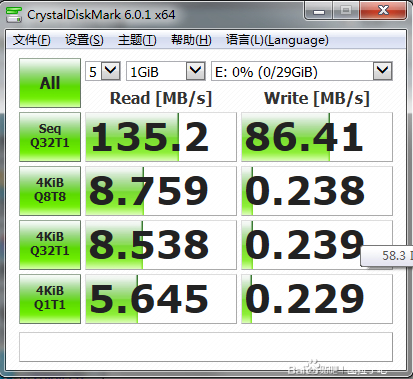Minimize the CrystalDiskMark window

(x=319, y=11)
